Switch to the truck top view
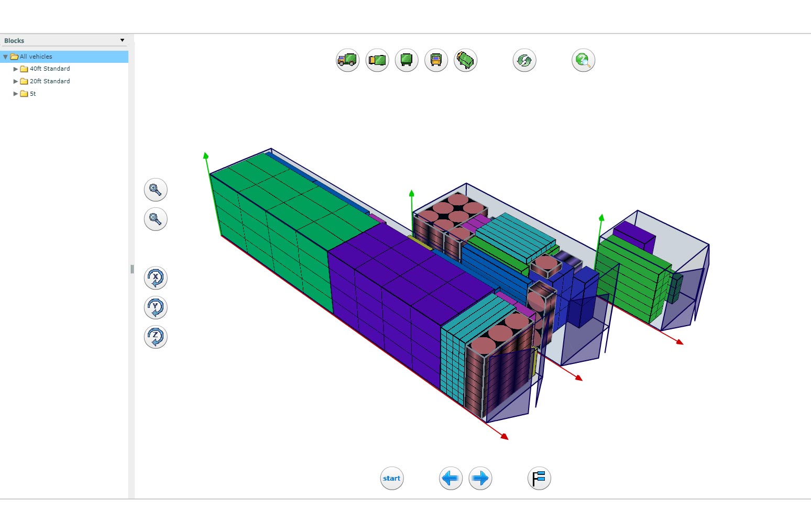The image size is (811, 532). 377,60
